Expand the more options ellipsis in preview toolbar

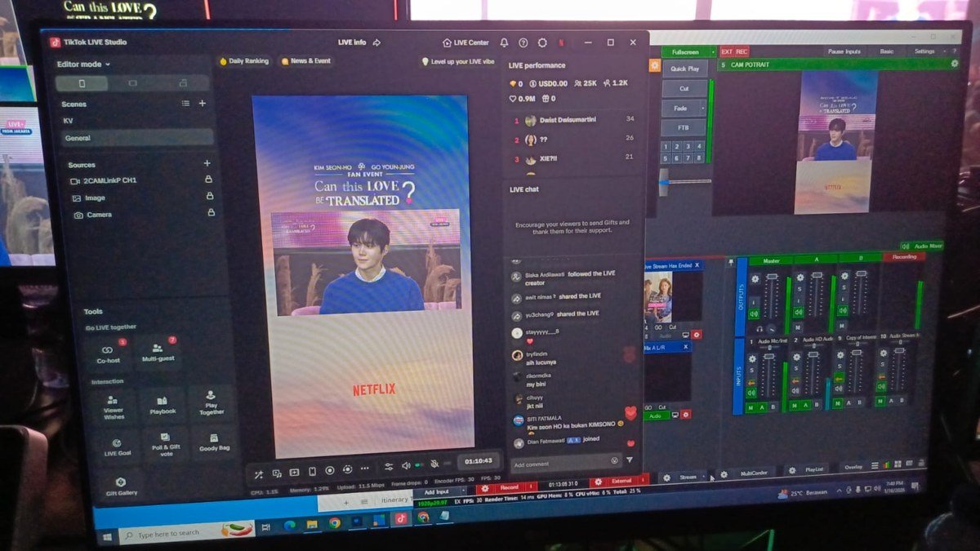point(364,469)
